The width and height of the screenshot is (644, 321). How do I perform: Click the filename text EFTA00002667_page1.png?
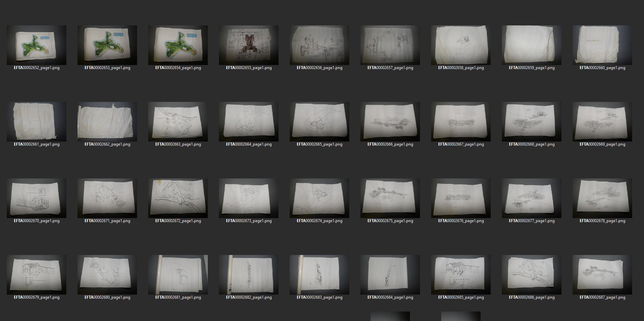(x=461, y=144)
